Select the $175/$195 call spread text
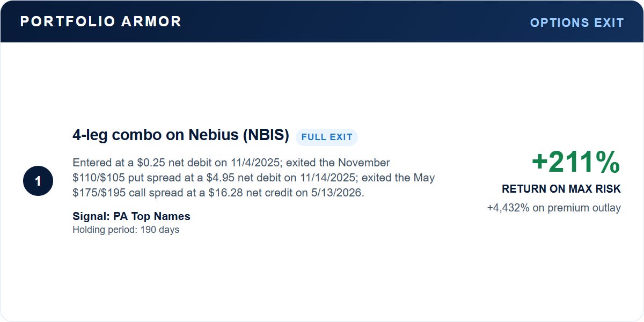Viewport: 644px width, 322px height. [137, 193]
